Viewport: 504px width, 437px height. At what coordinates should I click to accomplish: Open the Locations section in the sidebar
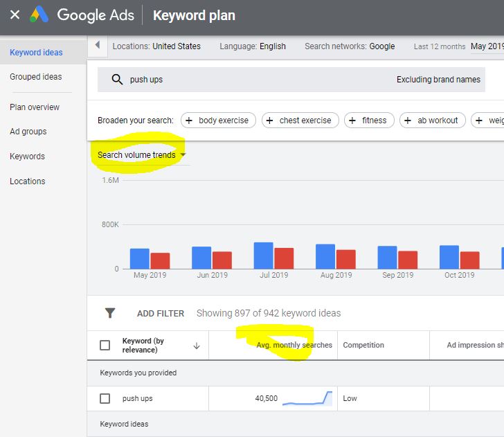[x=28, y=181]
